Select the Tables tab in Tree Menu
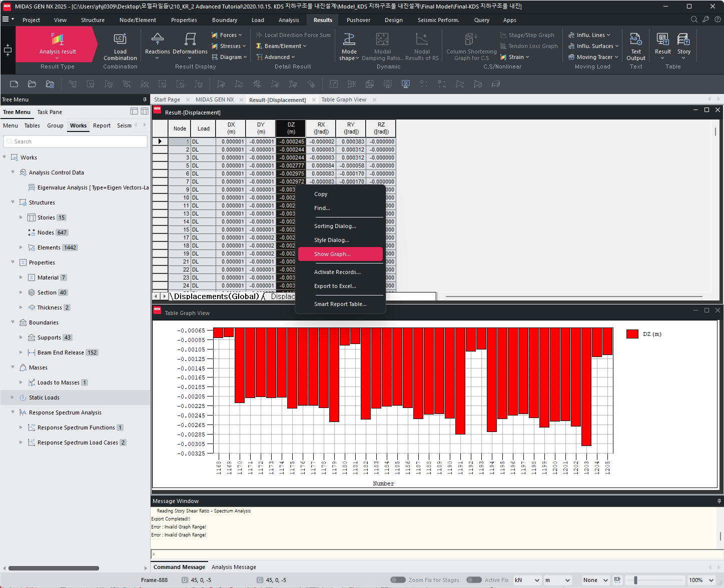The width and height of the screenshot is (724, 588). coord(32,125)
